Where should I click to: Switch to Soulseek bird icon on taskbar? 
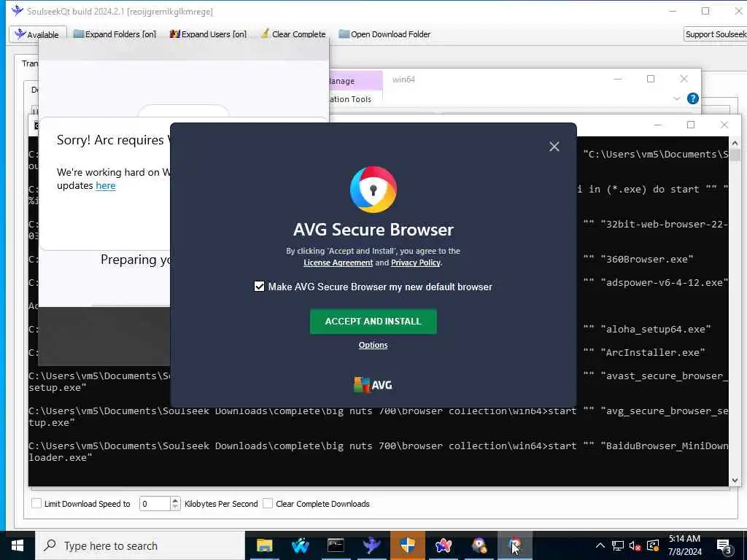pos(371,545)
